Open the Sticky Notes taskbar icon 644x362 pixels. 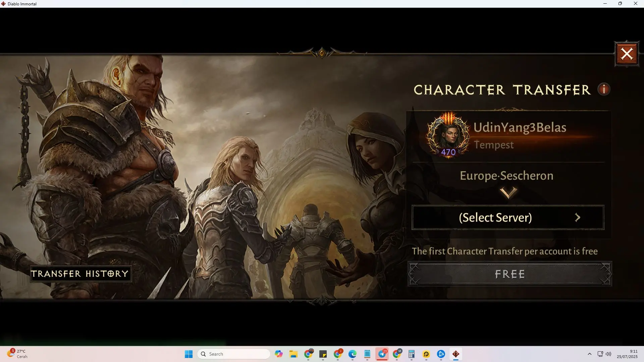323,354
